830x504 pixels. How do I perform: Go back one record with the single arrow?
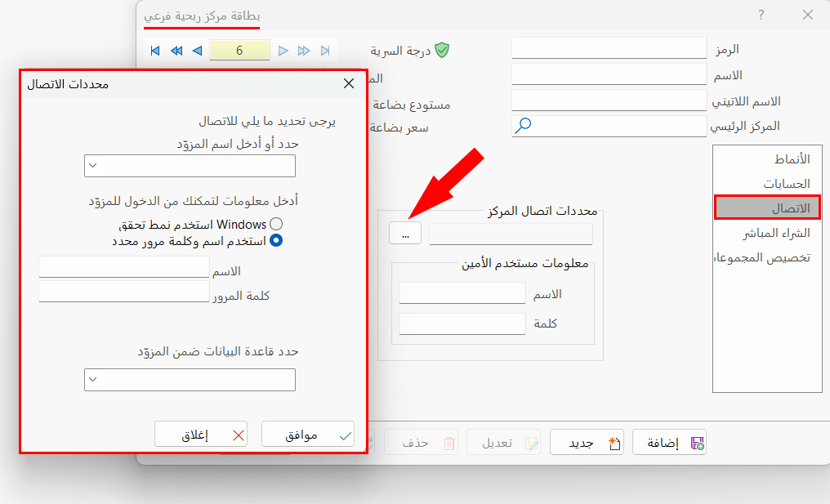[x=196, y=50]
